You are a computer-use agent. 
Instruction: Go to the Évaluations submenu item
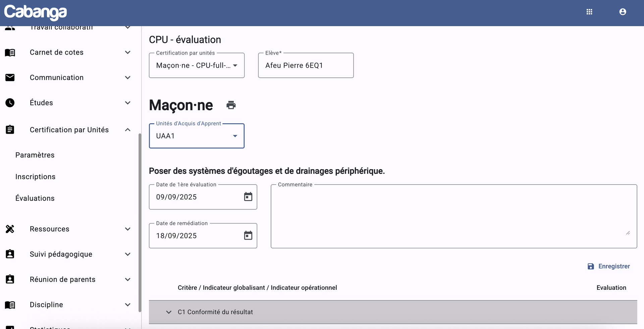click(x=35, y=198)
